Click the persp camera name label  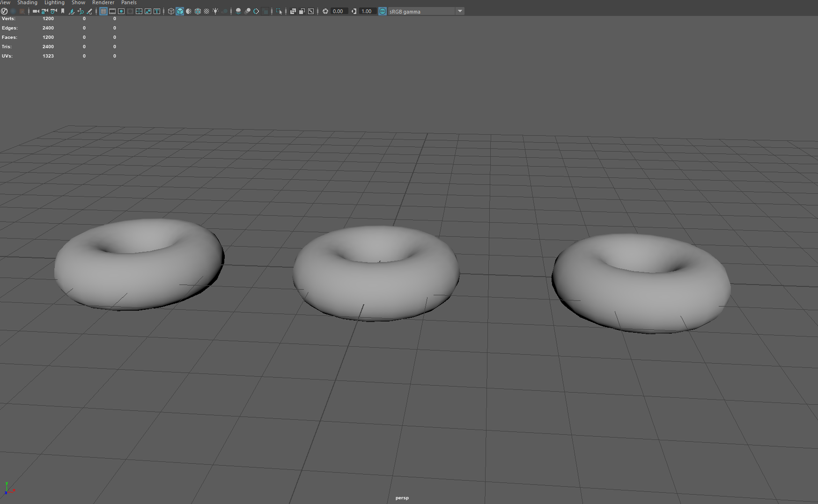click(x=402, y=498)
